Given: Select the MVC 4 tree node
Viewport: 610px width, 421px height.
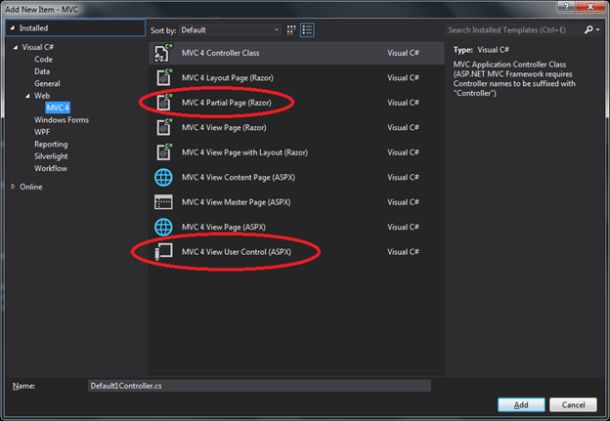Looking at the screenshot, I should [x=58, y=108].
